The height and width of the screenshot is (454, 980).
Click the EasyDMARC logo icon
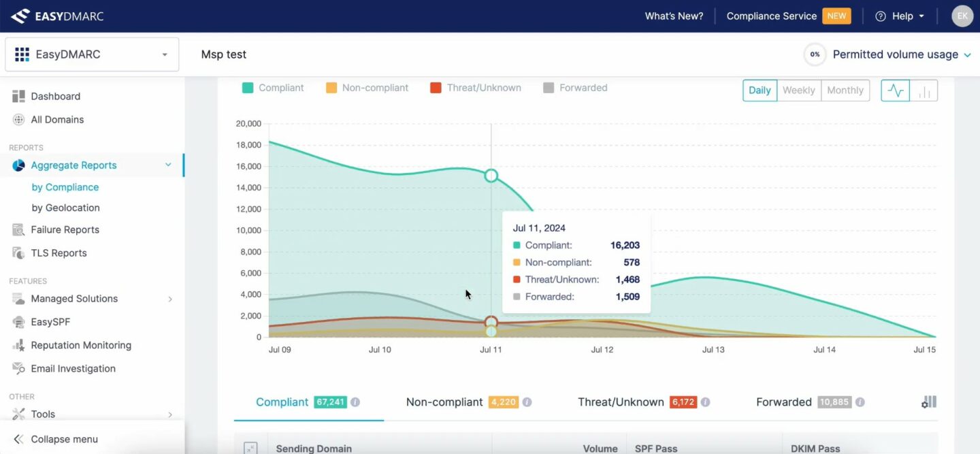(x=20, y=16)
